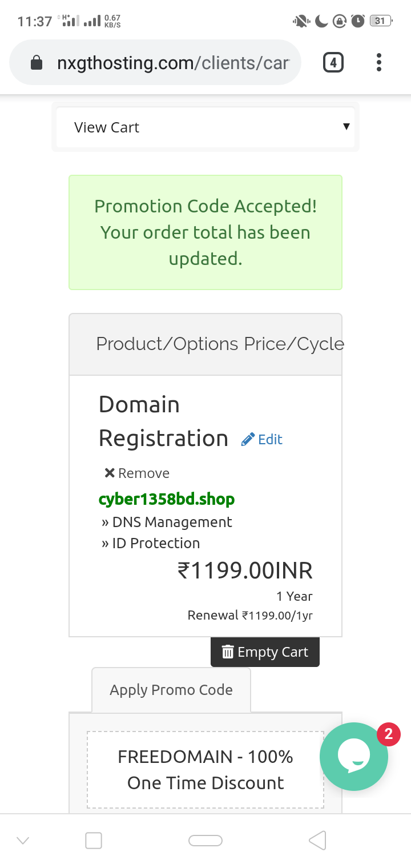This screenshot has height=868, width=411.
Task: Click the pencil Edit icon for domain registration
Action: pyautogui.click(x=248, y=439)
